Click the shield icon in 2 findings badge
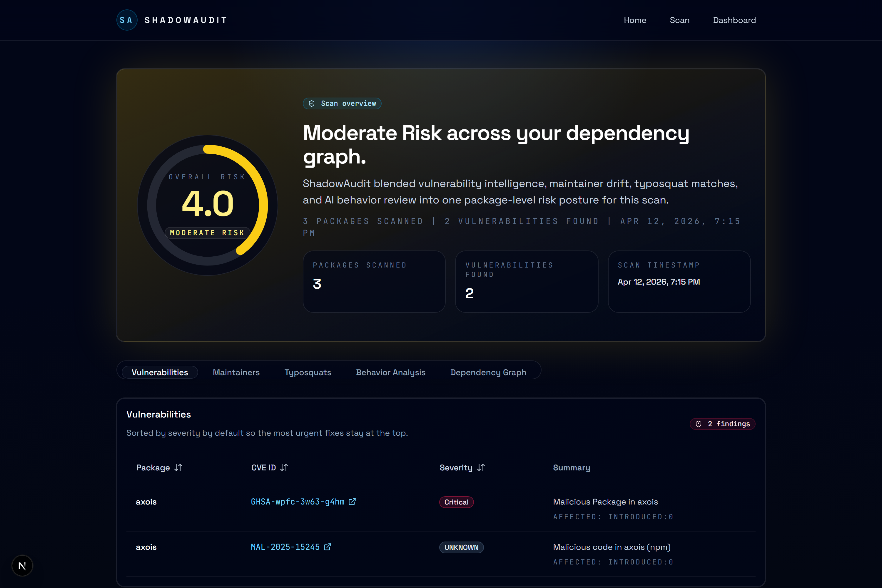This screenshot has height=588, width=882. click(x=699, y=424)
